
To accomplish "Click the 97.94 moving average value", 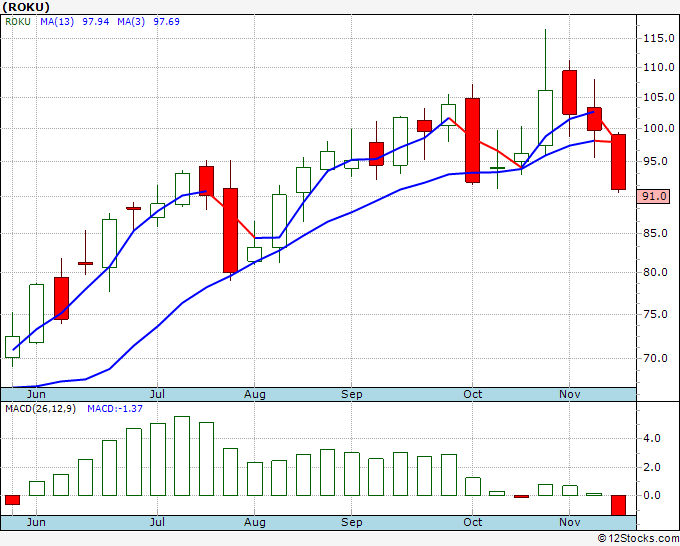I will click(95, 22).
